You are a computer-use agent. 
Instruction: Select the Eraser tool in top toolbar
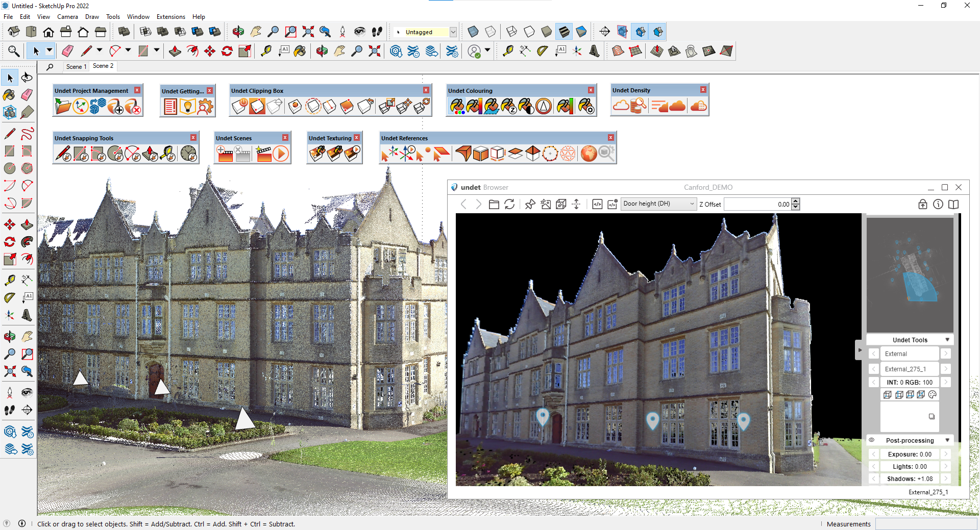tap(67, 51)
